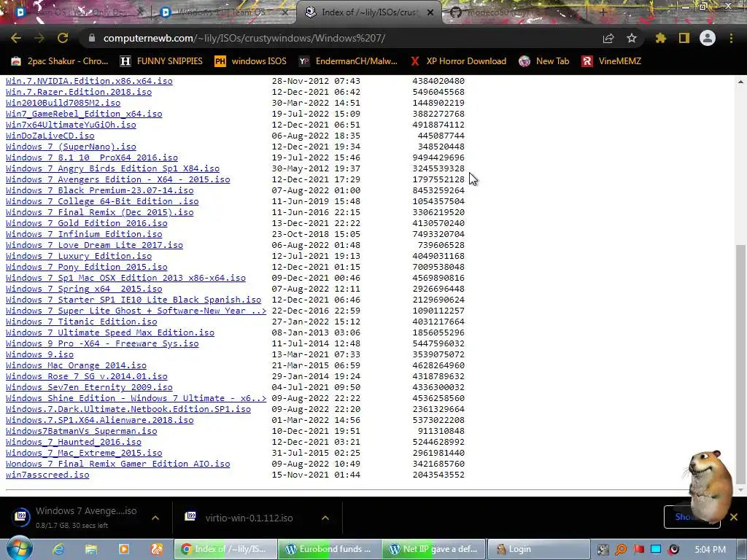This screenshot has width=747, height=560.
Task: Download Windows 9.iso
Action: [x=39, y=355]
